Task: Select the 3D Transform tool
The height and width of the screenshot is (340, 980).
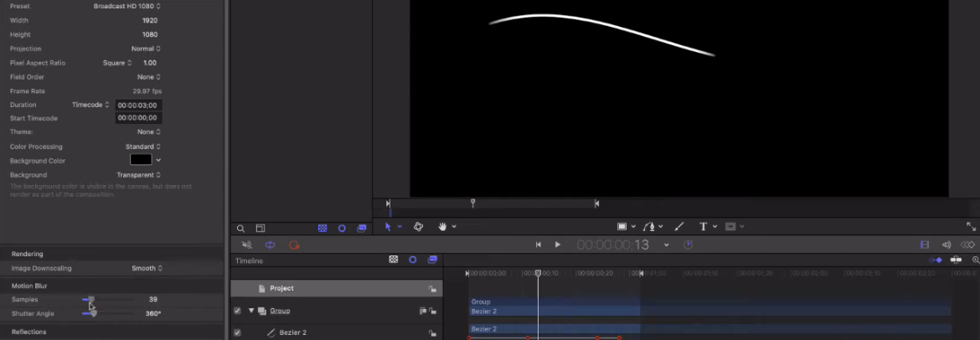Action: 419,227
